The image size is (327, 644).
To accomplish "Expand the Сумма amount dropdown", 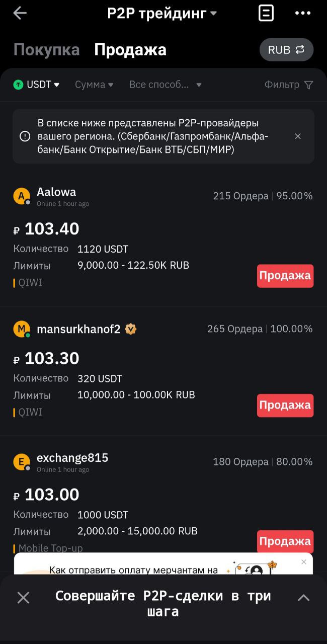I will coord(94,85).
